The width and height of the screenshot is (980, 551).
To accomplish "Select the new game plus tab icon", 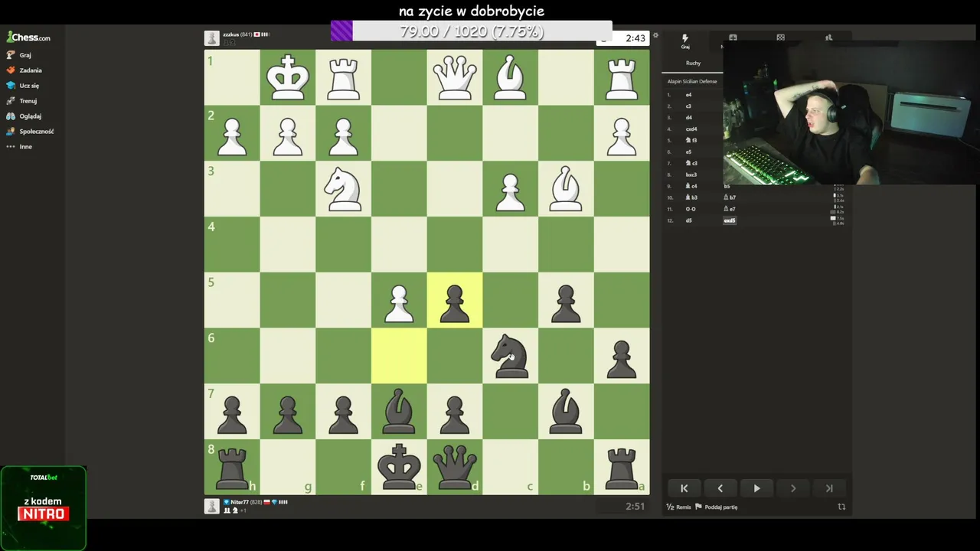I will pos(733,37).
